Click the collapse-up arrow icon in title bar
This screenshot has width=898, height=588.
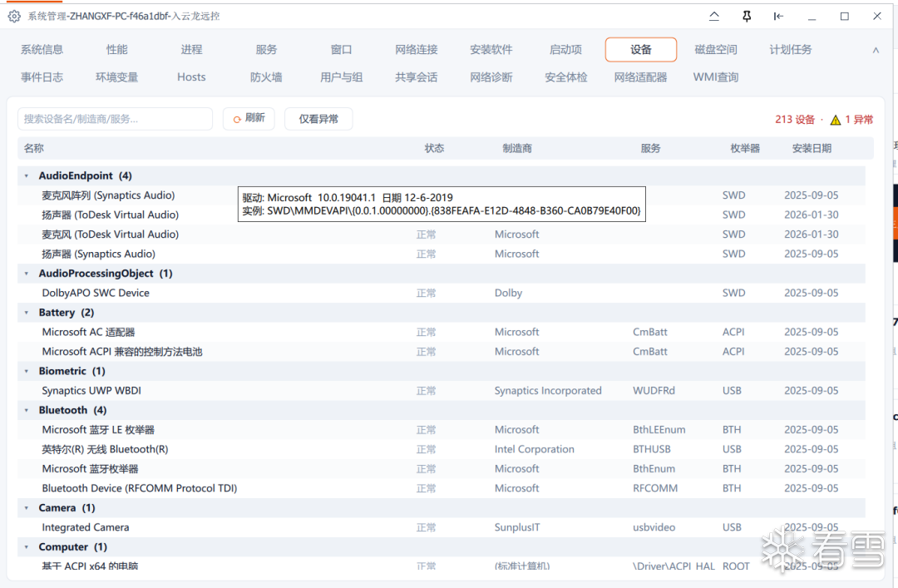click(x=713, y=16)
